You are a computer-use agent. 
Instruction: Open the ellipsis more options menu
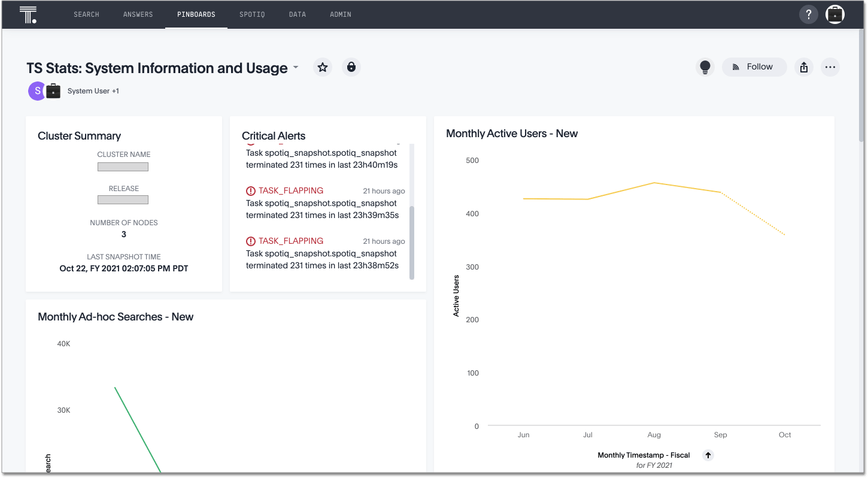[830, 67]
